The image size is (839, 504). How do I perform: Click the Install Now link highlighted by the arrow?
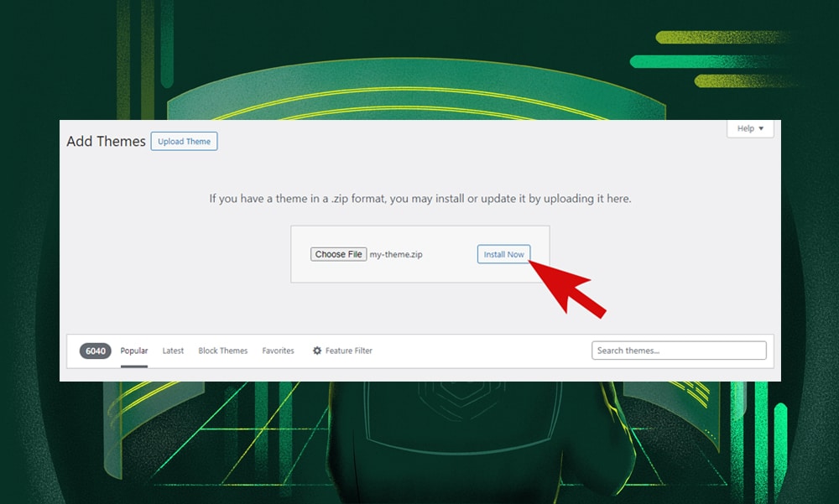[503, 254]
